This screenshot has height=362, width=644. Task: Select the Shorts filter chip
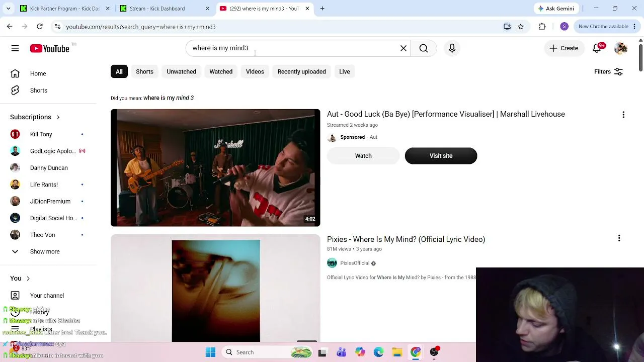(x=144, y=71)
